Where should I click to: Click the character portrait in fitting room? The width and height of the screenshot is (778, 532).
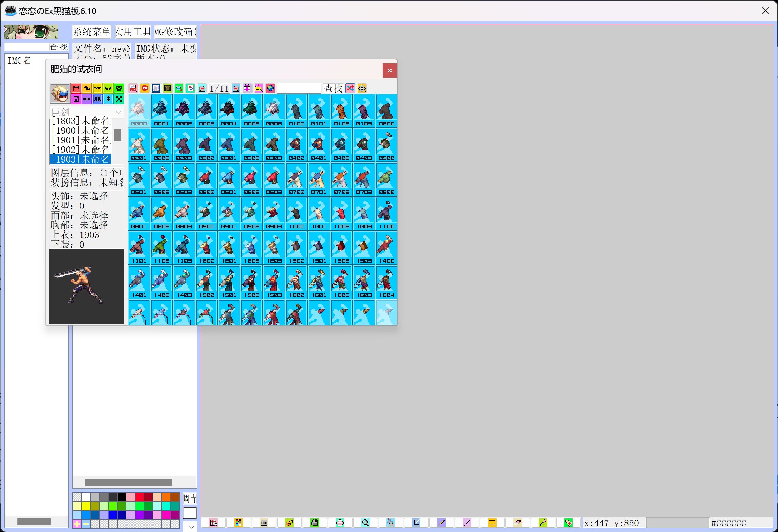pos(60,94)
